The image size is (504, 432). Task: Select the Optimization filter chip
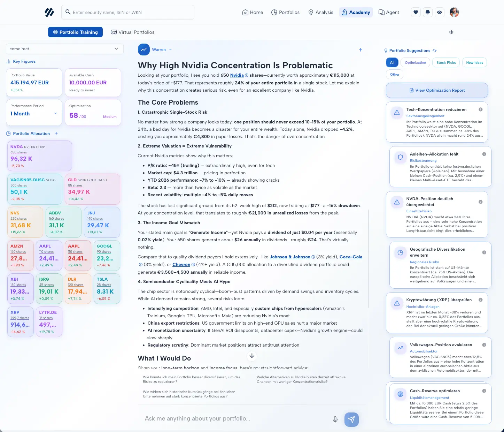tap(415, 63)
